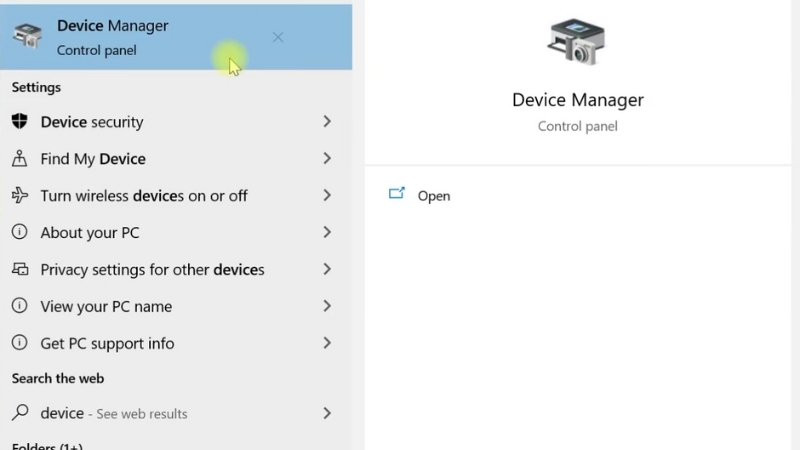
Task: Select the Turn wireless devices on or off entry
Action: point(144,196)
